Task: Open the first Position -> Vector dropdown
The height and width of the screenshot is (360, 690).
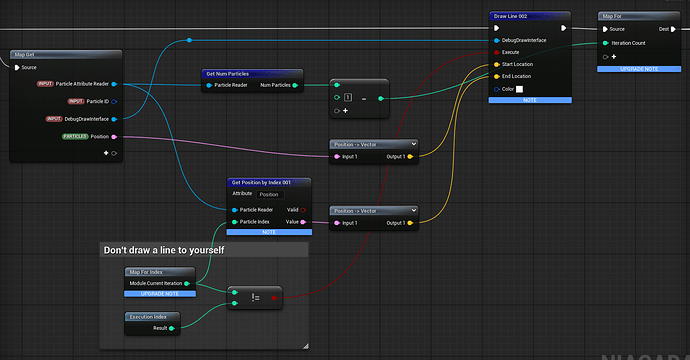Action: 414,144
